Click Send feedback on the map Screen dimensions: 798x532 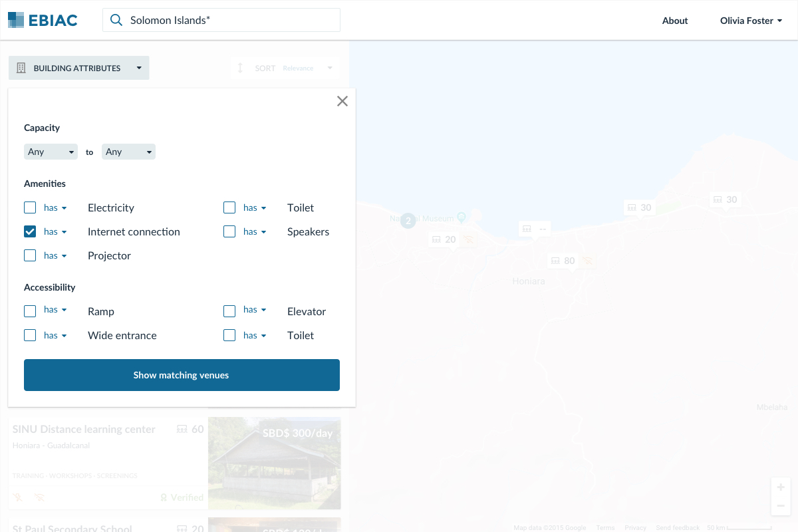[678, 527]
